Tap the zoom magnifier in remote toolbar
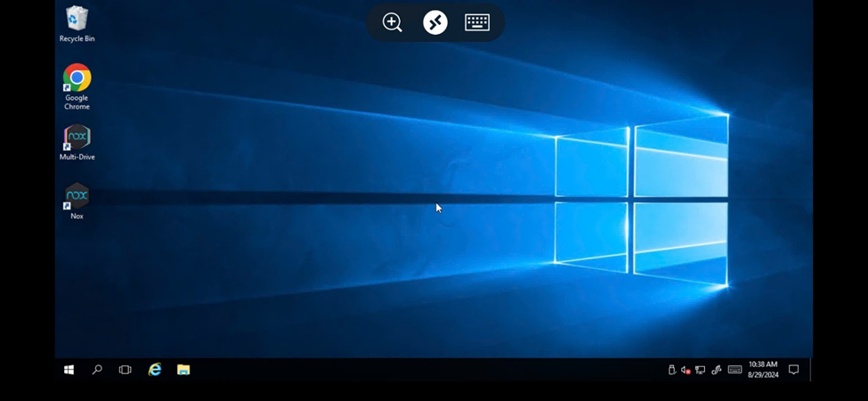This screenshot has width=868, height=401. click(x=392, y=22)
